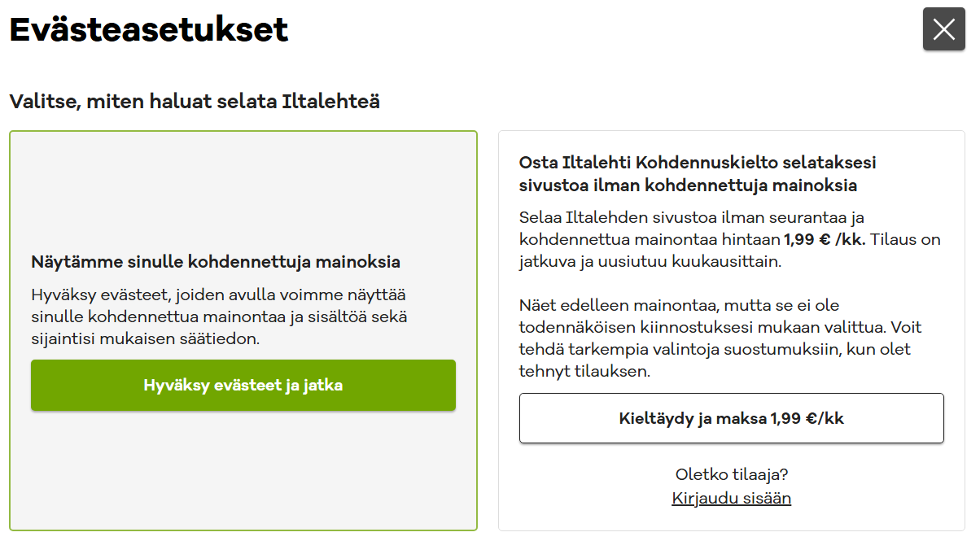Click the Osta Iltalehti Kohdennuskielto heading

pos(698,163)
